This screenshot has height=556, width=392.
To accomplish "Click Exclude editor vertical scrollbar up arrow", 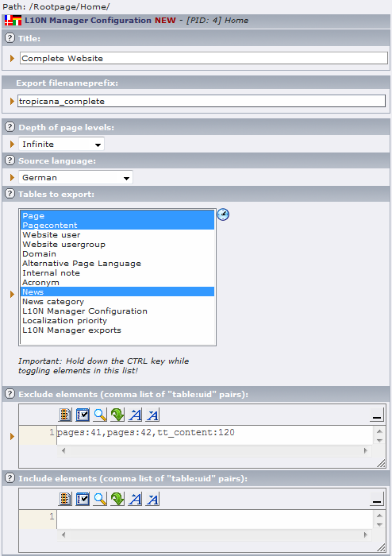I will click(x=379, y=431).
